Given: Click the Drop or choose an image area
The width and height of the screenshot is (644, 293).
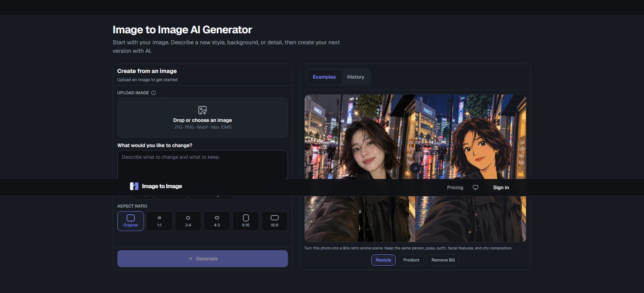Looking at the screenshot, I should coord(202,118).
